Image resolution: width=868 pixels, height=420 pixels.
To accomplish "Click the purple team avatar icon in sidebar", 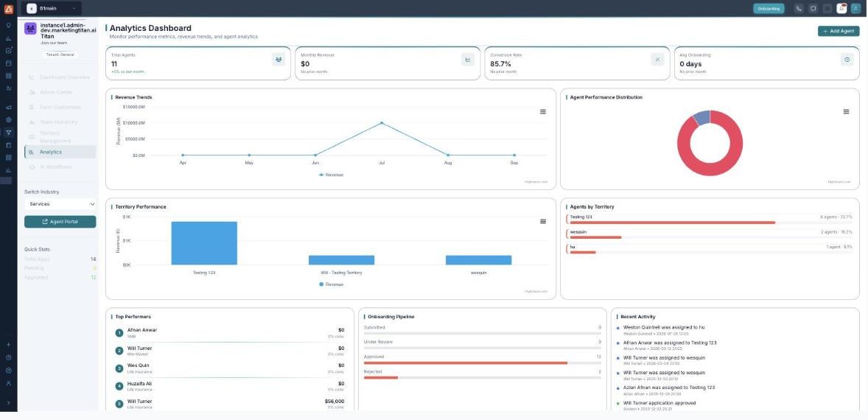I will [x=30, y=28].
